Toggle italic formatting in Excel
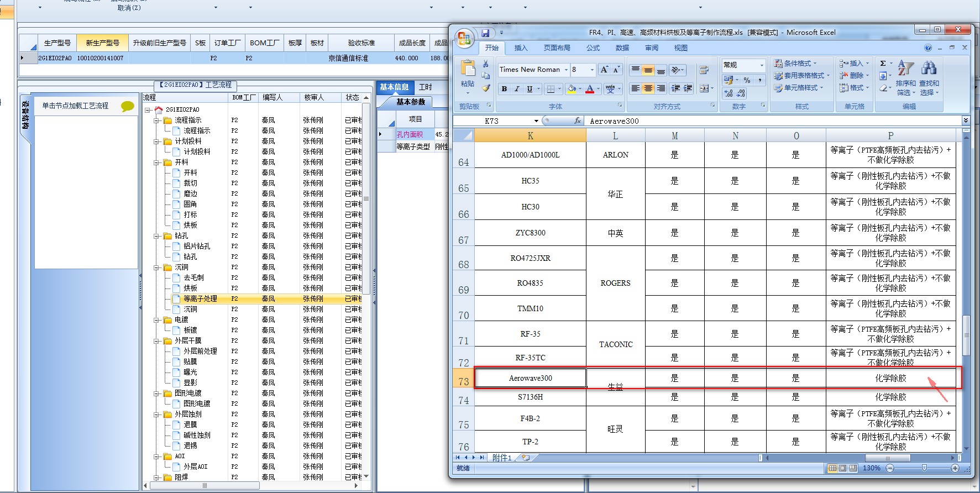This screenshot has width=980, height=493. click(517, 89)
